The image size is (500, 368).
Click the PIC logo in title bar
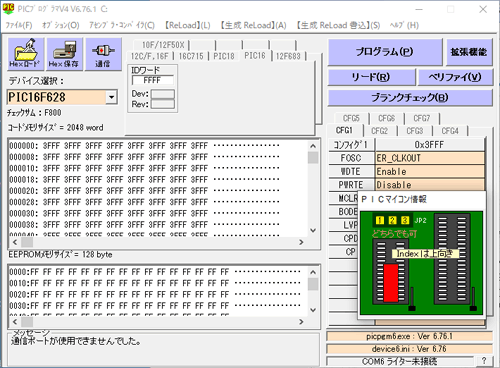point(8,9)
